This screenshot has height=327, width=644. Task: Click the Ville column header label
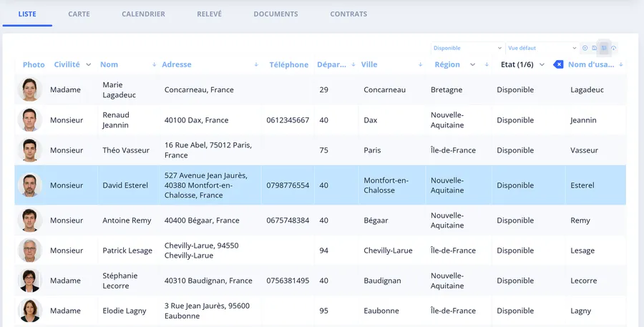(369, 64)
